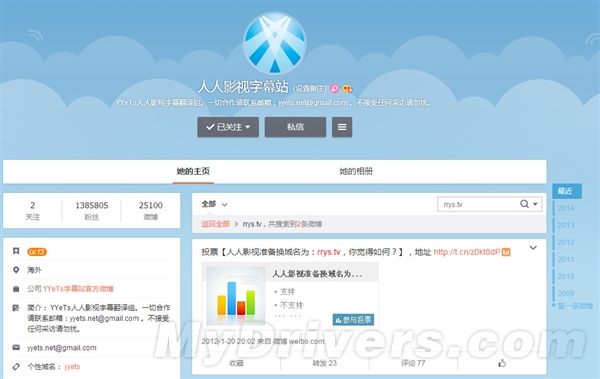The height and width of the screenshot is (379, 600).
Task: Click the 人人影视准备换域名为... poll title
Action: [317, 274]
